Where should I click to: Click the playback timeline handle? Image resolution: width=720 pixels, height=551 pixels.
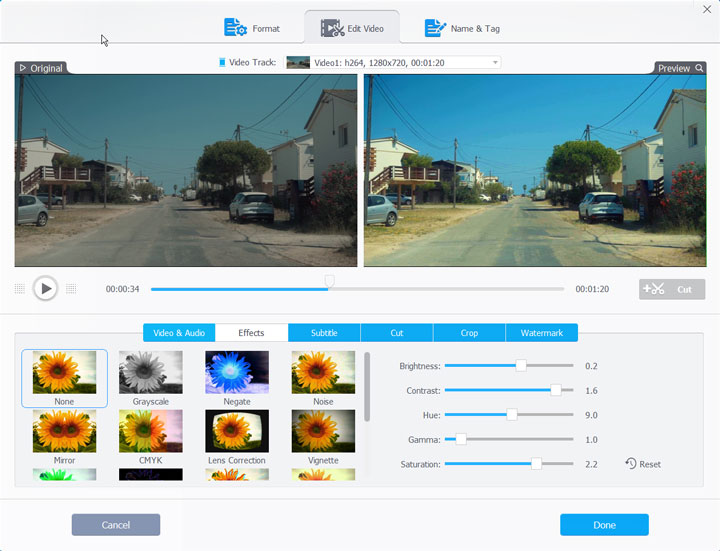click(x=329, y=281)
